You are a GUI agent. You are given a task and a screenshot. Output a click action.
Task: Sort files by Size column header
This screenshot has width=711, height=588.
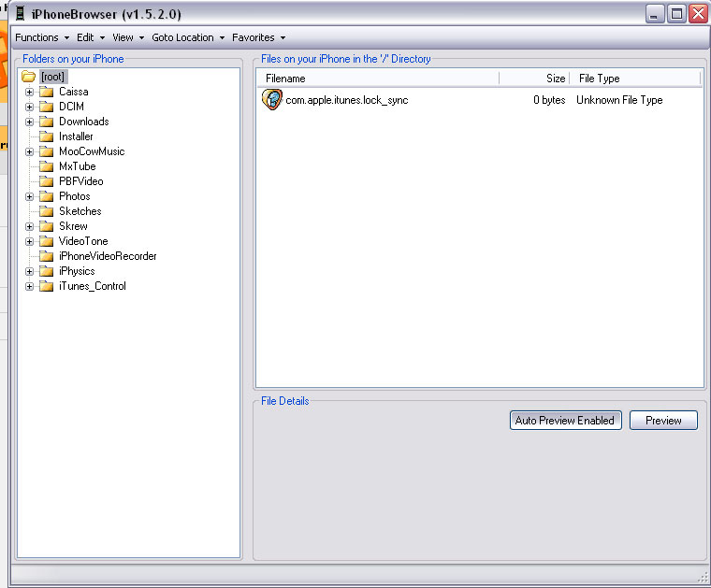(x=534, y=79)
